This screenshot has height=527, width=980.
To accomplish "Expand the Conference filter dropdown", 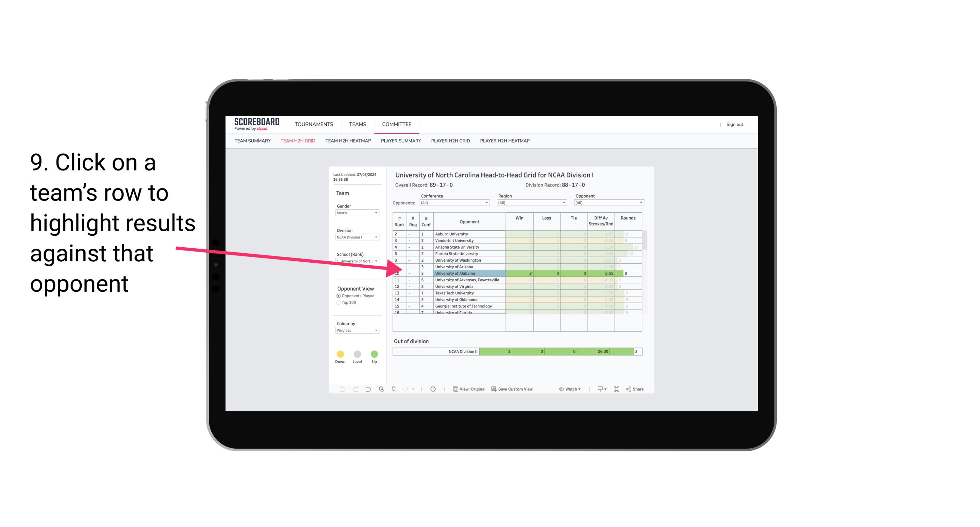I will [486, 202].
